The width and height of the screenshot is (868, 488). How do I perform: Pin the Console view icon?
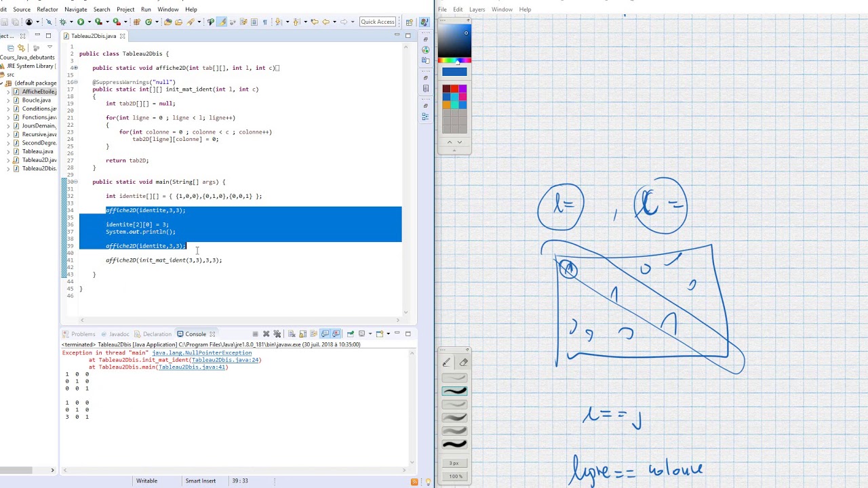pyautogui.click(x=350, y=333)
